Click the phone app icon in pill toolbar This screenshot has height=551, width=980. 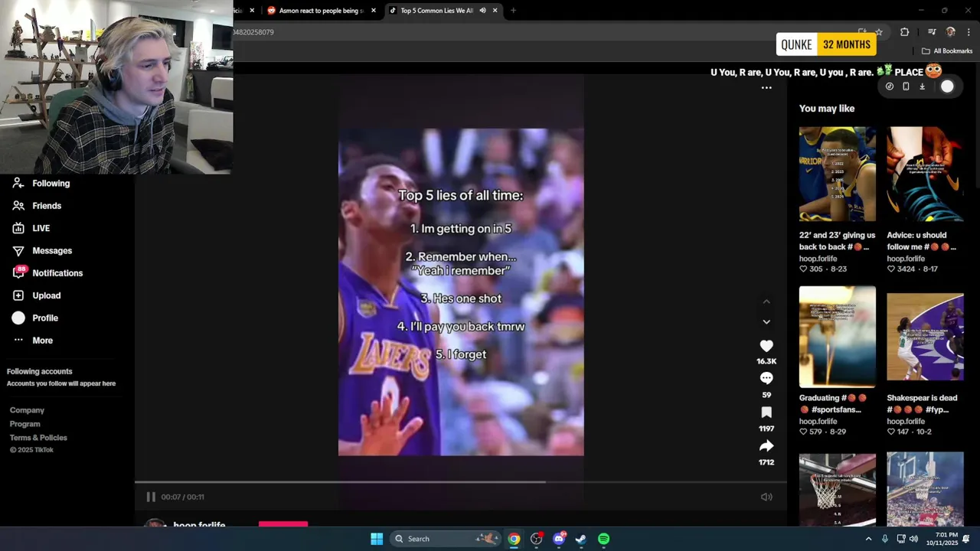(x=906, y=86)
